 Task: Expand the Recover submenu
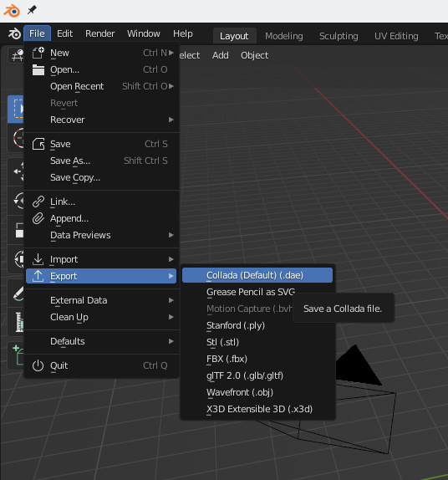(x=171, y=120)
